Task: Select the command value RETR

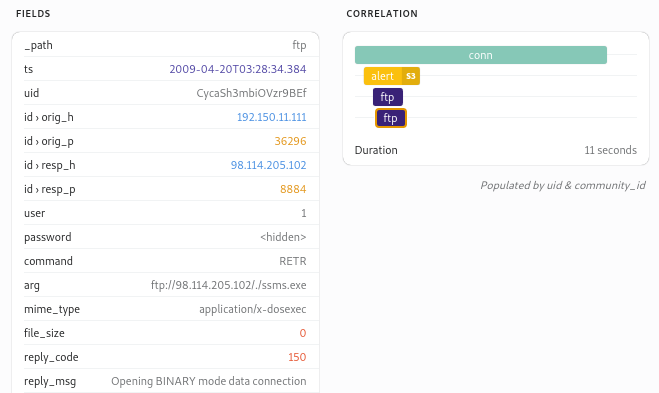Action: point(293,261)
